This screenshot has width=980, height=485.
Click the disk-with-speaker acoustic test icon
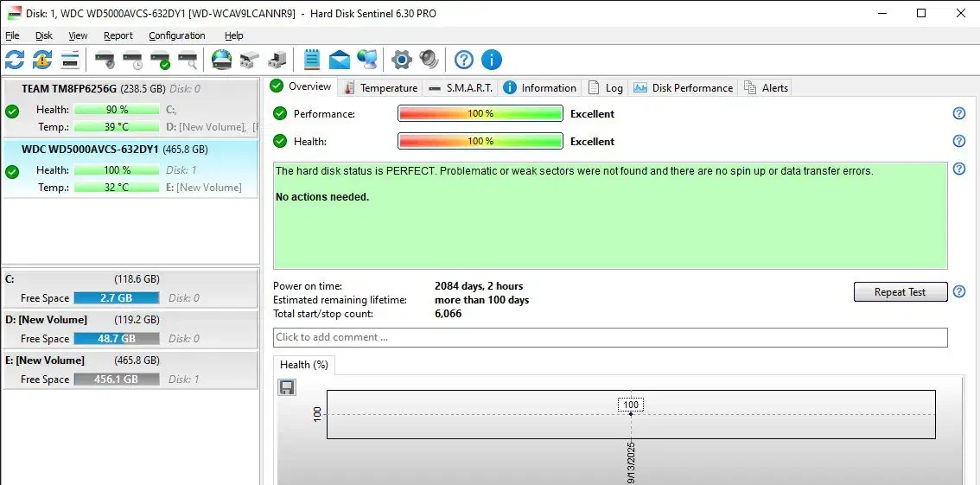point(105,60)
